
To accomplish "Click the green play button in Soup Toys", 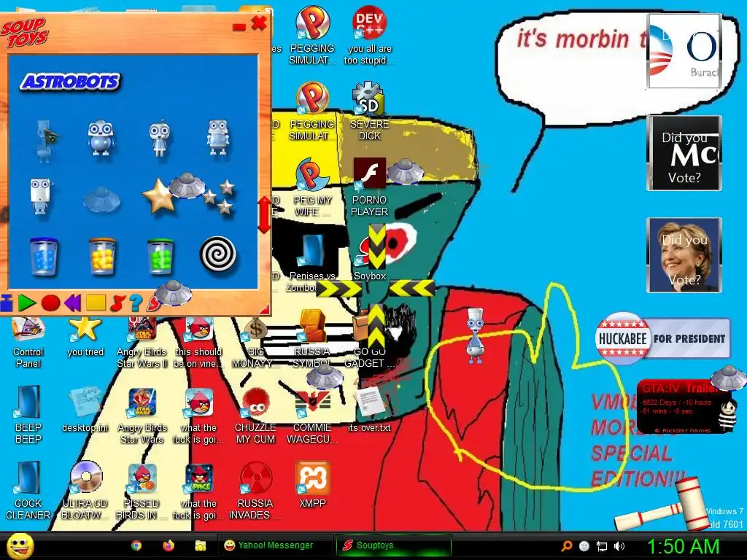I will pos(27,303).
